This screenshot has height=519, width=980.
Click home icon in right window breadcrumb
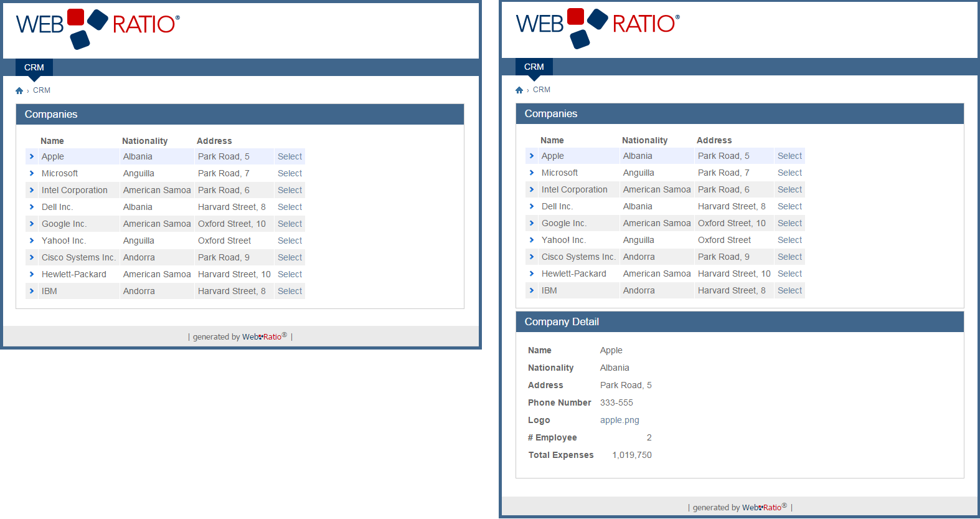coord(519,90)
